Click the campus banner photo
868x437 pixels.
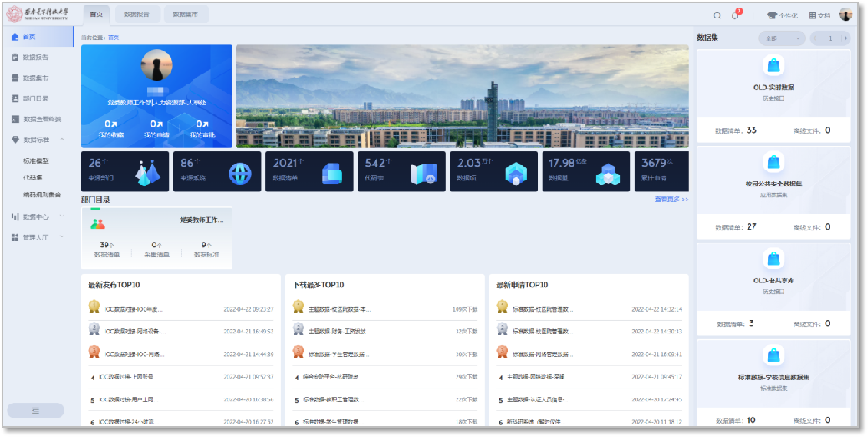point(462,96)
